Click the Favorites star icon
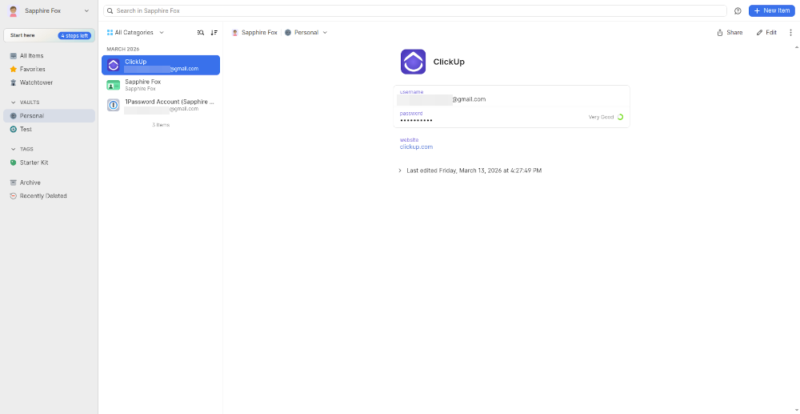800x414 pixels. tap(13, 69)
